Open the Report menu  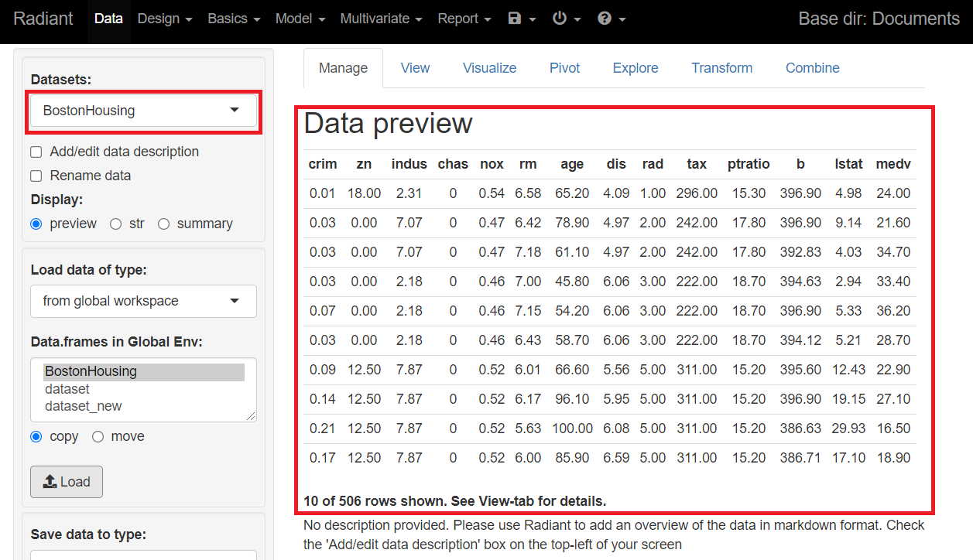(464, 19)
